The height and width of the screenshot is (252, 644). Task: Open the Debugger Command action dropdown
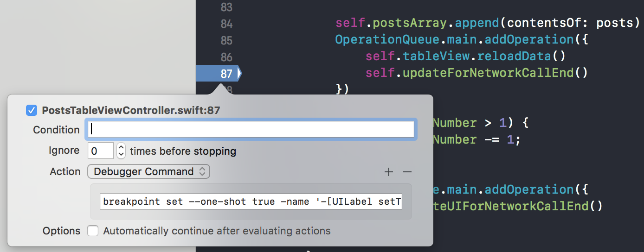click(148, 171)
